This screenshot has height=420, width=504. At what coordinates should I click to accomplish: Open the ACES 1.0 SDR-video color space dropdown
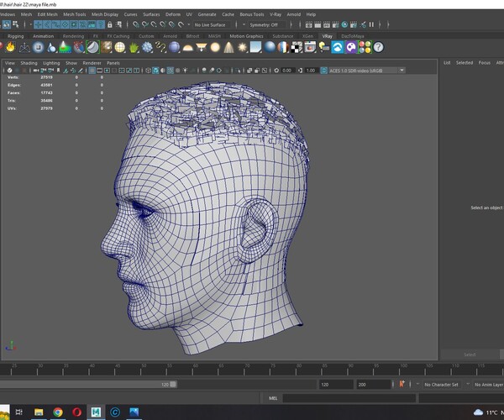[366, 71]
